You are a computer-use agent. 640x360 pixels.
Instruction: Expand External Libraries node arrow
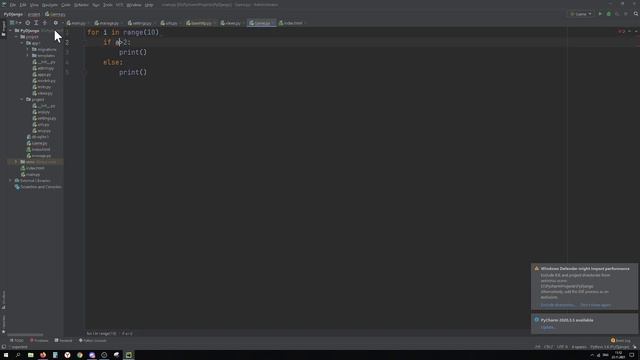coord(11,180)
